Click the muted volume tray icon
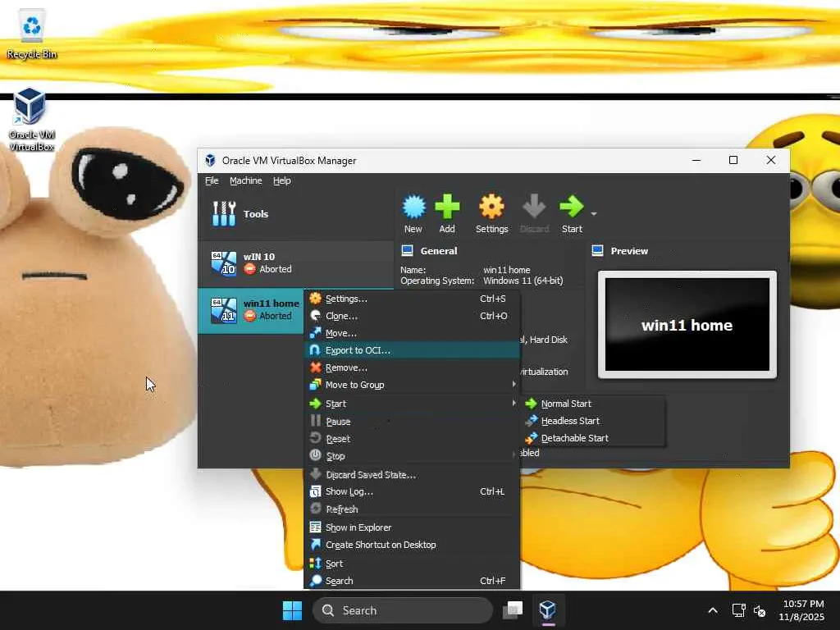Viewport: 840px width, 630px height. click(x=760, y=610)
